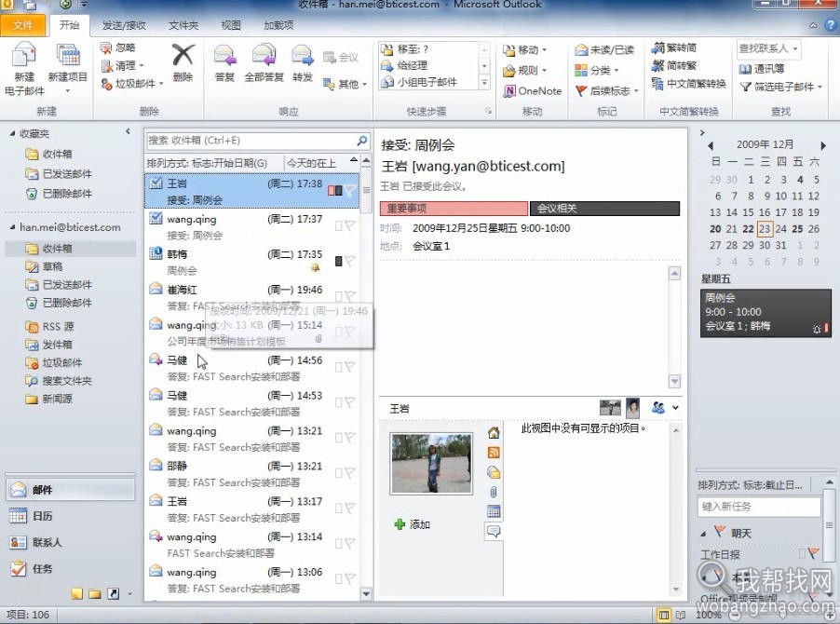Click the Reply (答复) icon
The height and width of the screenshot is (624, 840).
coord(224,56)
